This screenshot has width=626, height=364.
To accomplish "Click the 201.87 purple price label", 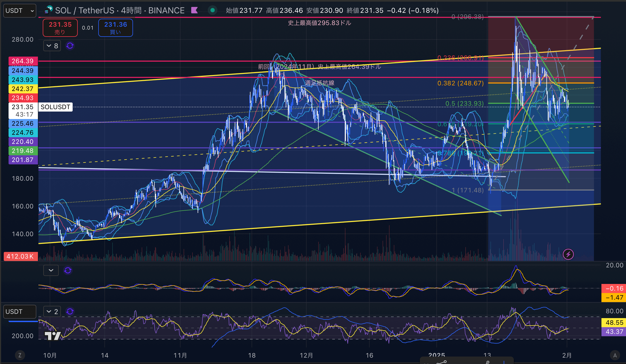I will tap(23, 160).
